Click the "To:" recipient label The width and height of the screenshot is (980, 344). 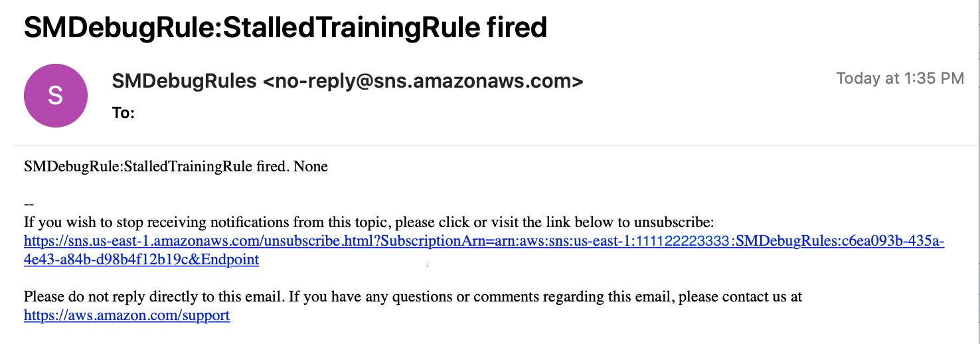123,113
